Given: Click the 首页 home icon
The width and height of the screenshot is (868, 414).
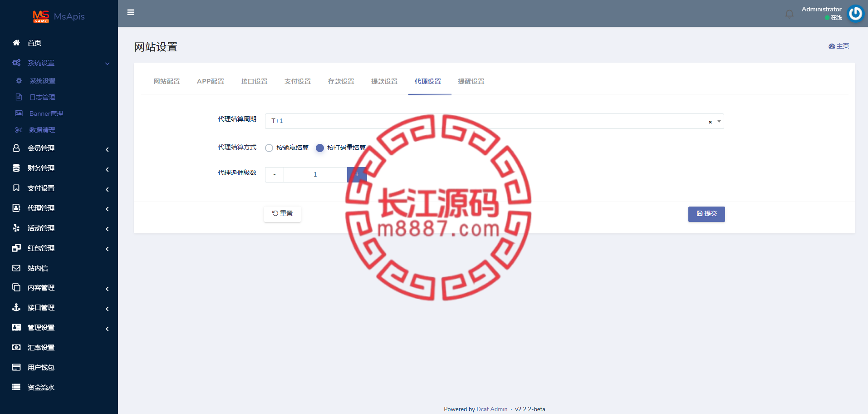Looking at the screenshot, I should tap(16, 43).
